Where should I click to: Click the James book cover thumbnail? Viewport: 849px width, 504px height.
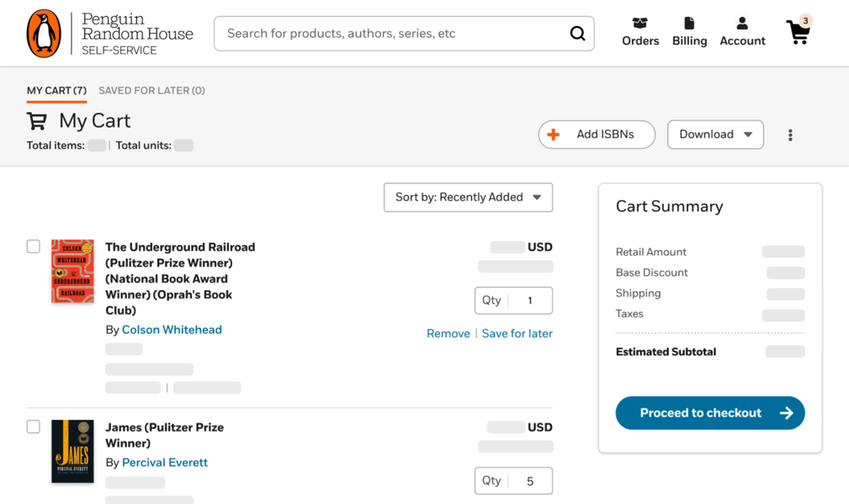(x=72, y=451)
